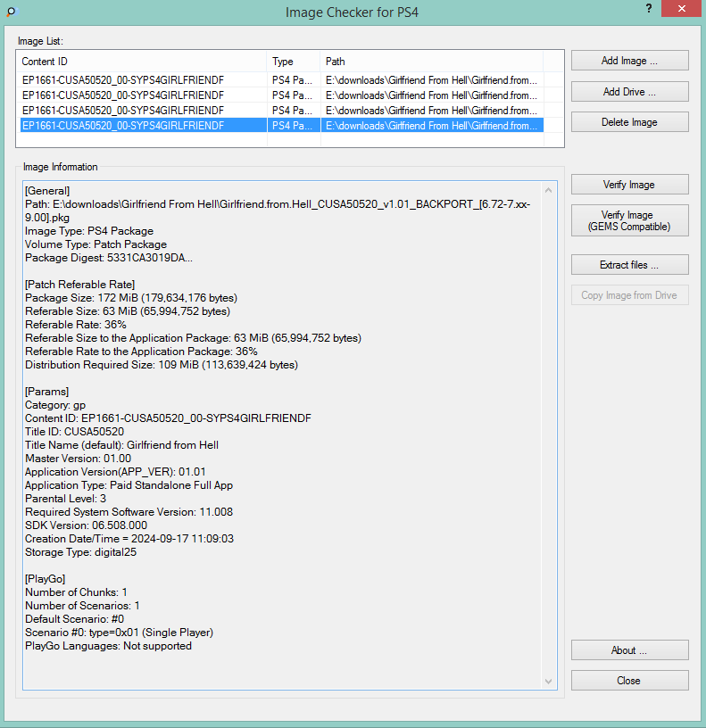Image resolution: width=706 pixels, height=728 pixels.
Task: Select the first image entry in the list
Action: [143, 80]
